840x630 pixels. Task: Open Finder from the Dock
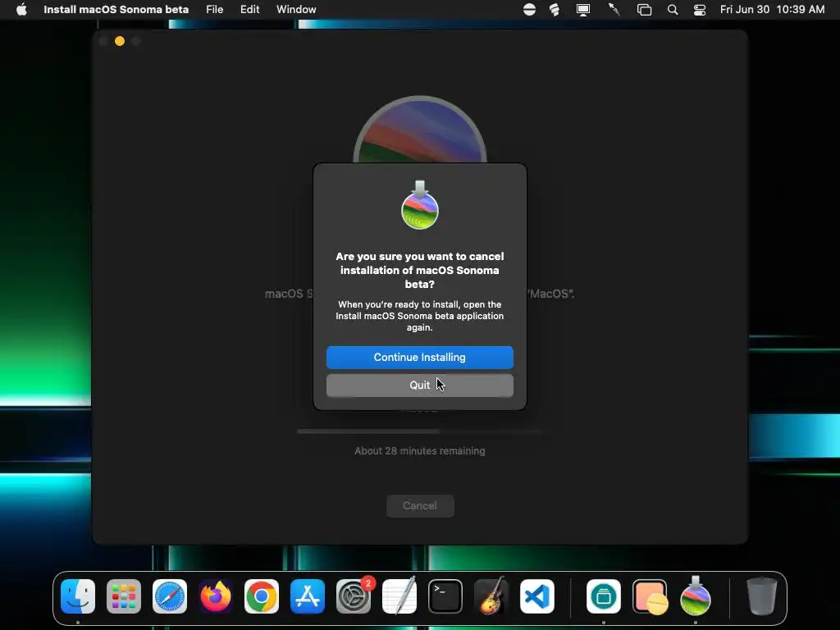78,596
